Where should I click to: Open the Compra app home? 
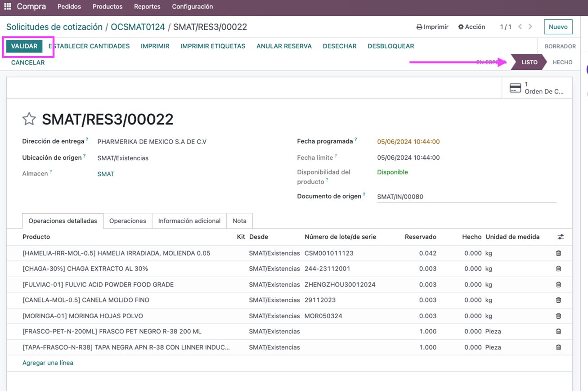coord(31,7)
